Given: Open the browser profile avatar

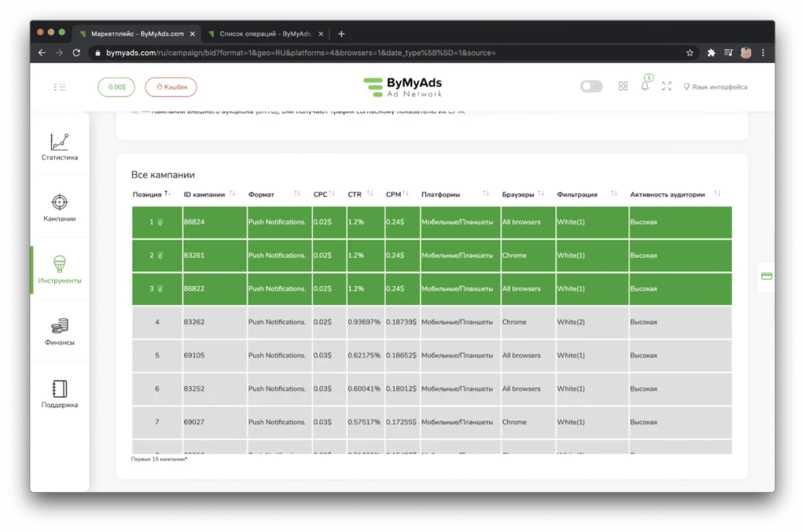Looking at the screenshot, I should click(x=746, y=53).
